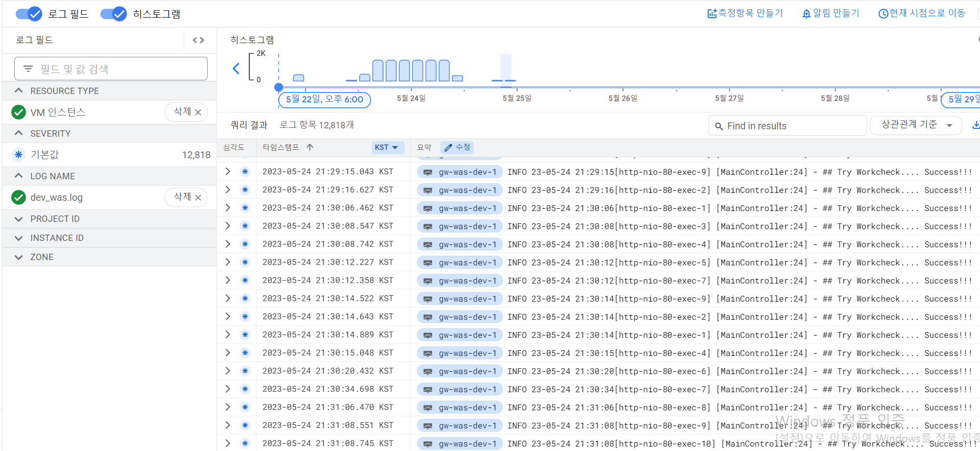Click gw-was-dev-1 chip on 21:30:20.432 row

[459, 371]
